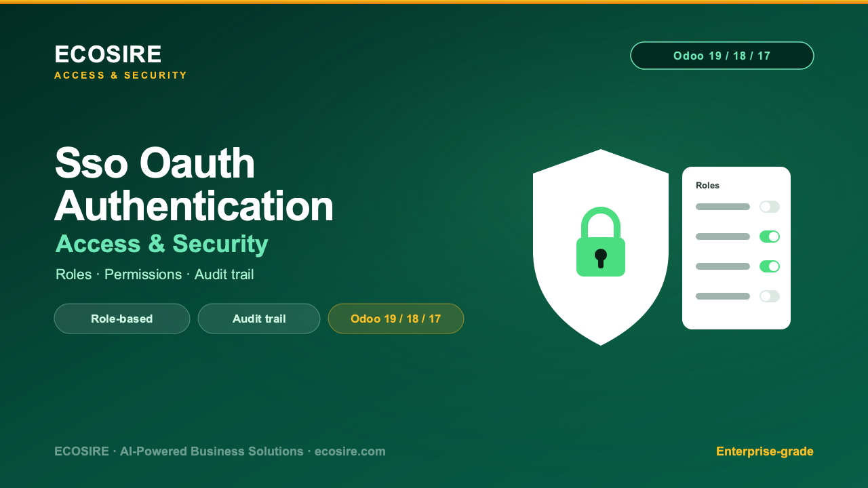Image resolution: width=868 pixels, height=488 pixels.
Task: Click the Role-based pill
Action: (x=122, y=319)
